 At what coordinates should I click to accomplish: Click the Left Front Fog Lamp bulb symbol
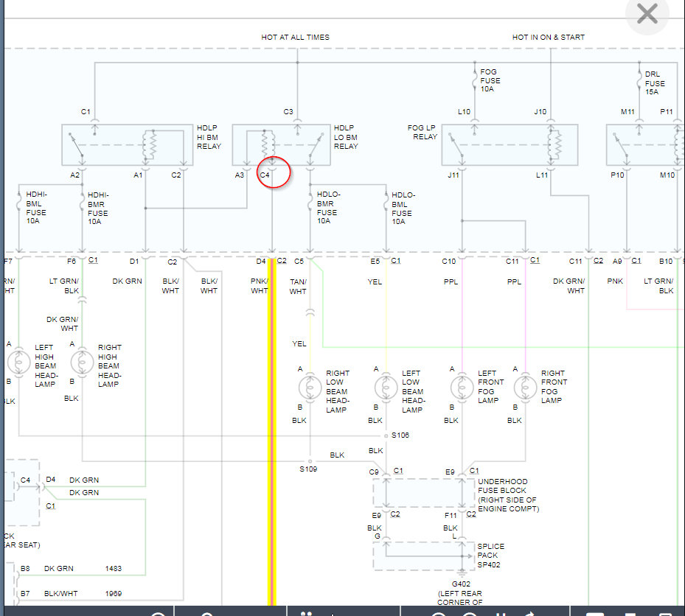coord(462,388)
